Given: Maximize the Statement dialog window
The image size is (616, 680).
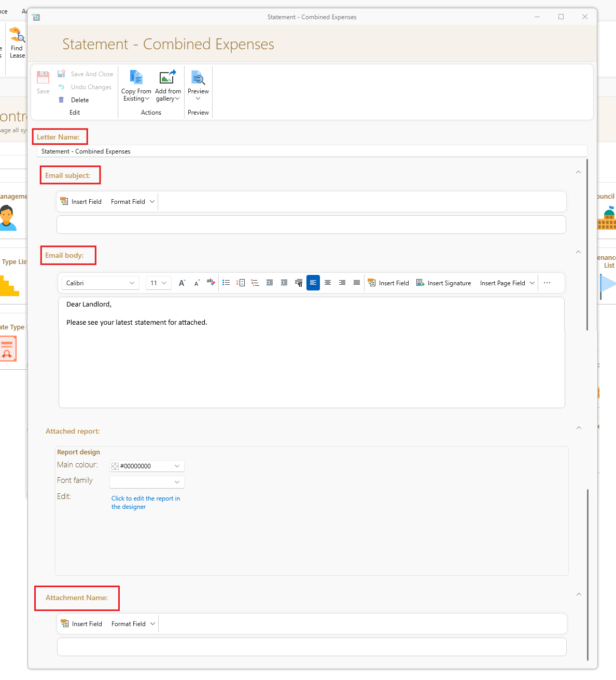Looking at the screenshot, I should tap(561, 17).
